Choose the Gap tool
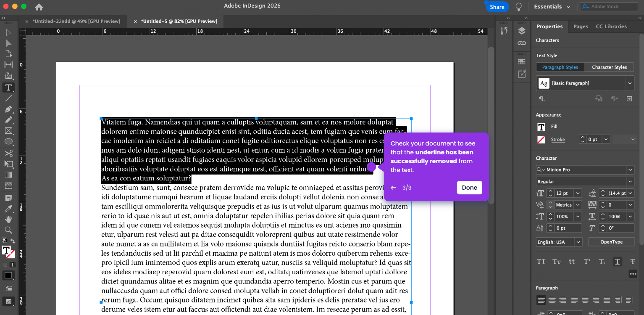Image resolution: width=644 pixels, height=315 pixels. click(x=8, y=65)
